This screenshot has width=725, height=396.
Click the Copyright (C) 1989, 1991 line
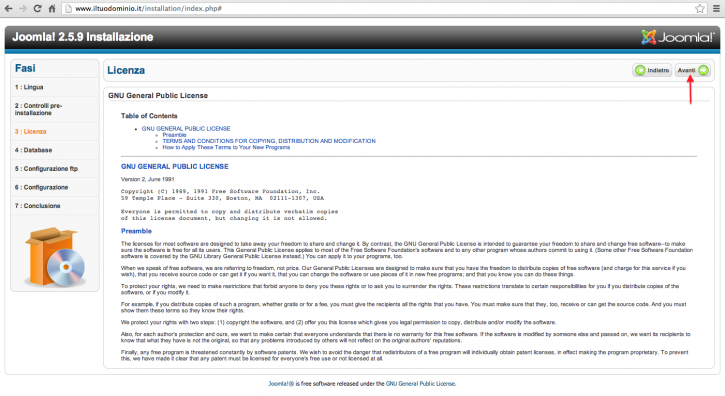pyautogui.click(x=220, y=191)
